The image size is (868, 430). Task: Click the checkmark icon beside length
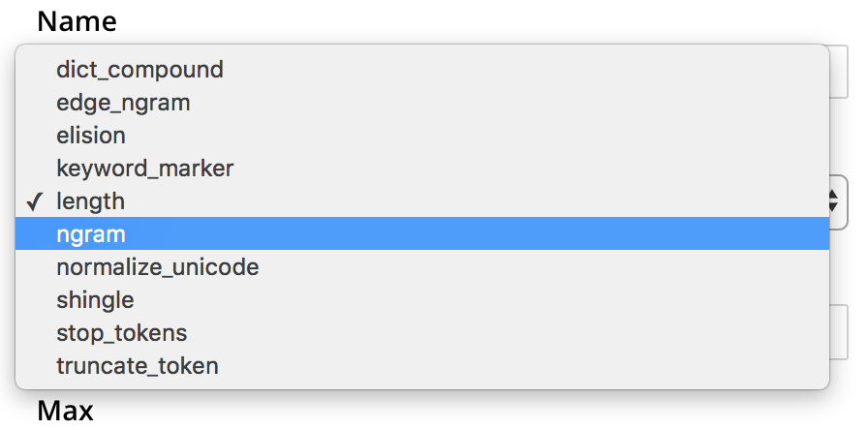(x=35, y=201)
